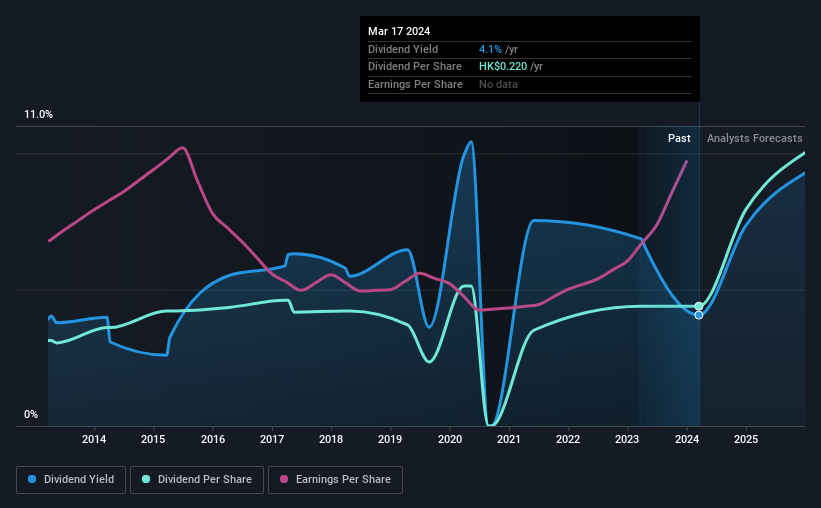Click the 2017 x-axis label
Image resolution: width=821 pixels, height=508 pixels.
pos(272,439)
